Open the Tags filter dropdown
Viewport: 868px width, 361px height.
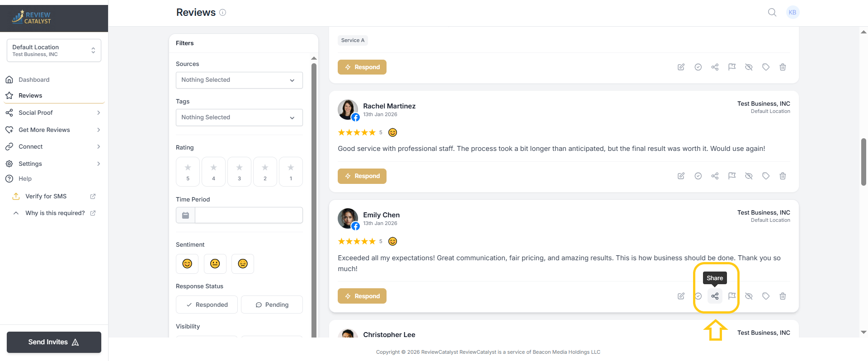point(239,117)
